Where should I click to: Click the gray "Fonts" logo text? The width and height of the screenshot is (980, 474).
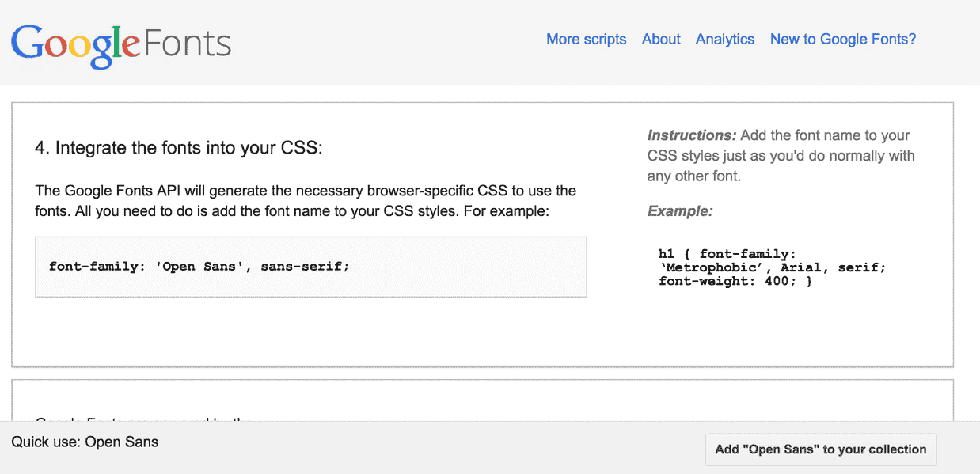(x=188, y=43)
